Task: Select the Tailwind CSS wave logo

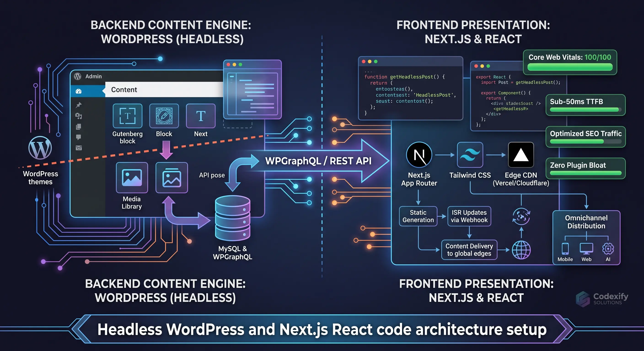Action: (x=470, y=155)
